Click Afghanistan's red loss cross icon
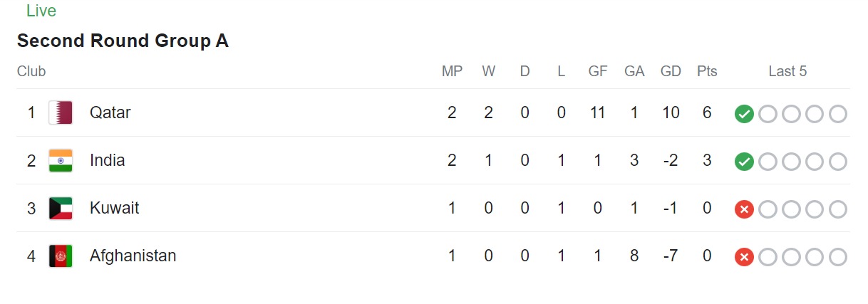The height and width of the screenshot is (304, 868). pyautogui.click(x=744, y=257)
